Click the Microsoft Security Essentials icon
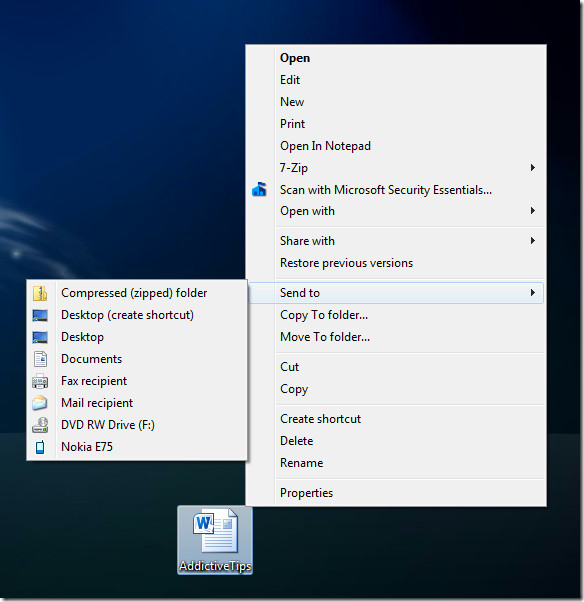 tap(260, 189)
